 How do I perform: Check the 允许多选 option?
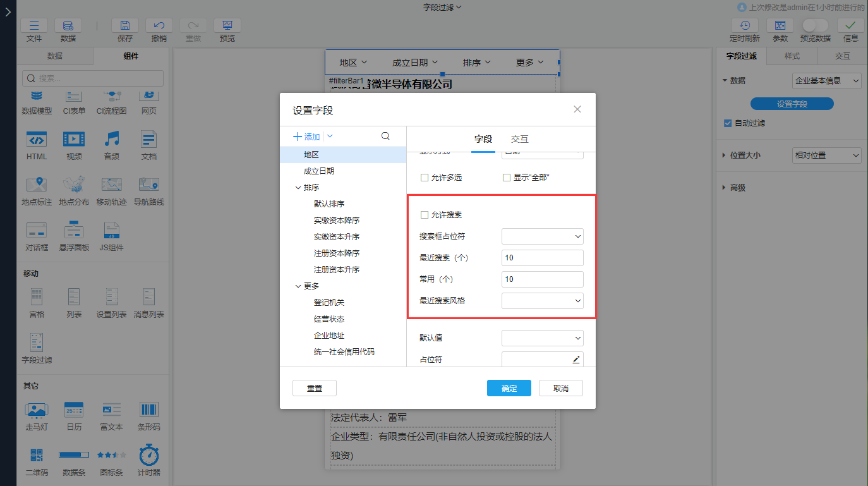click(425, 177)
